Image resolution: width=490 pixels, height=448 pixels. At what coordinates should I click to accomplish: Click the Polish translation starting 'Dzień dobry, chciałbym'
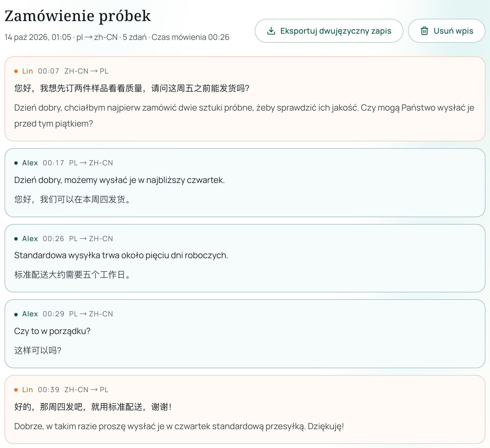pos(244,116)
